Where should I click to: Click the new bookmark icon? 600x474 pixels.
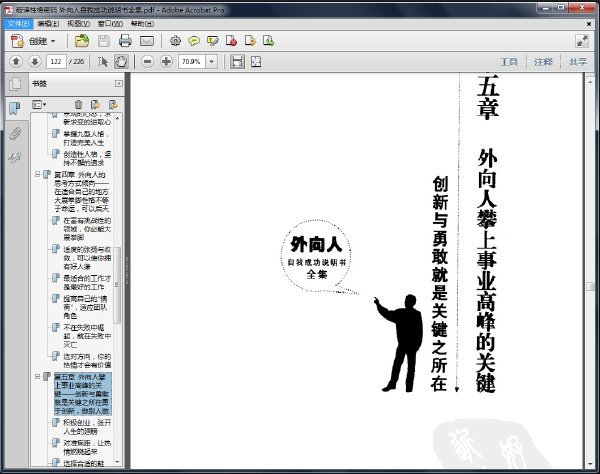[95, 104]
